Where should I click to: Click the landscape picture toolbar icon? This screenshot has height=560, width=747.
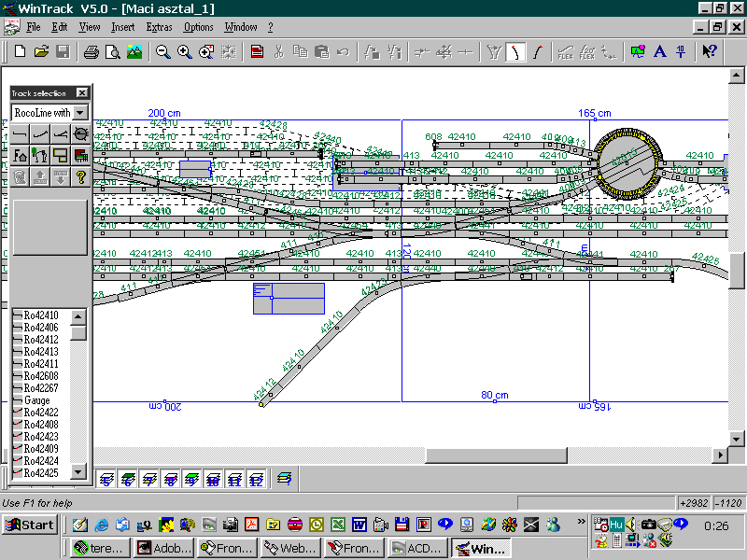[134, 51]
